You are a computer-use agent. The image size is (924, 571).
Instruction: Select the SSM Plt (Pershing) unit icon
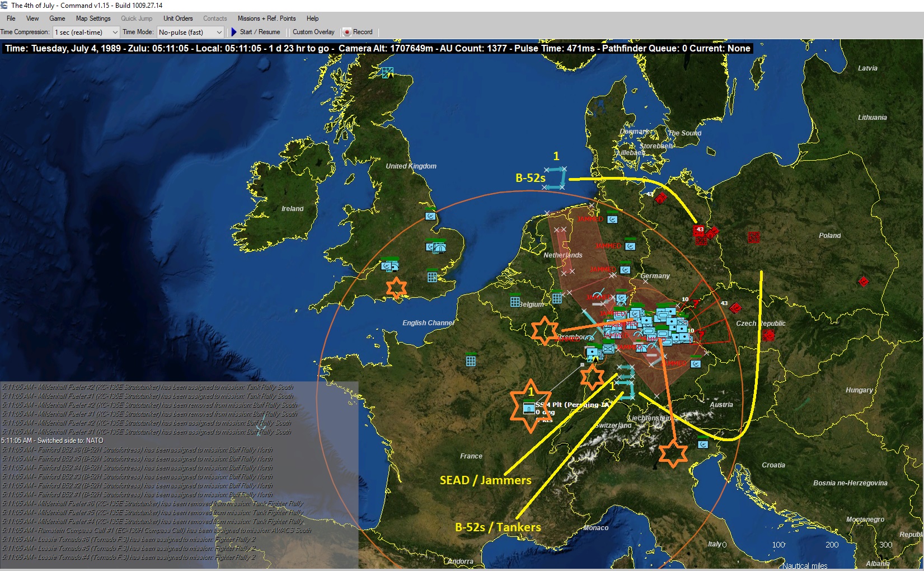pos(529,408)
